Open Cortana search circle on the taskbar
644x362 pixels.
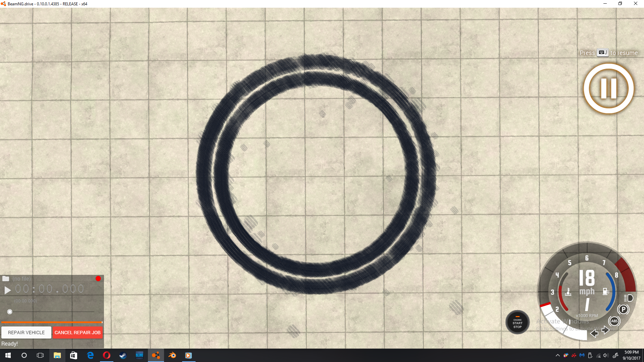[24, 355]
